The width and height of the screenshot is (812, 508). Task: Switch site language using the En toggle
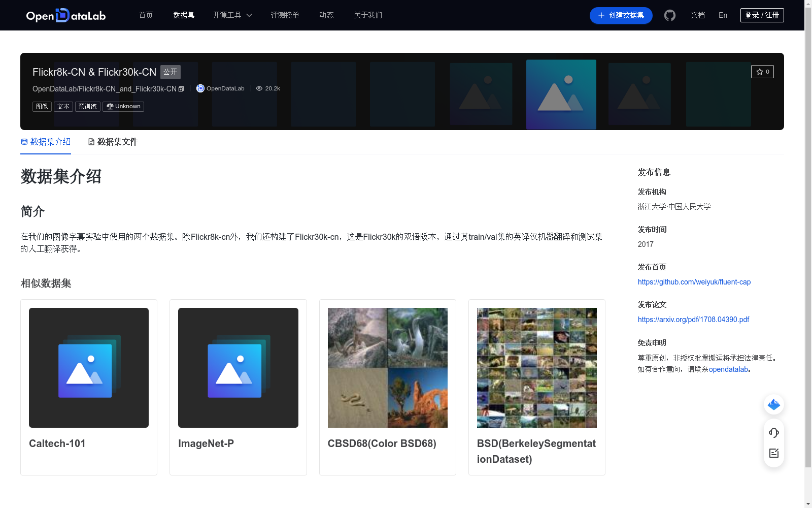click(723, 15)
